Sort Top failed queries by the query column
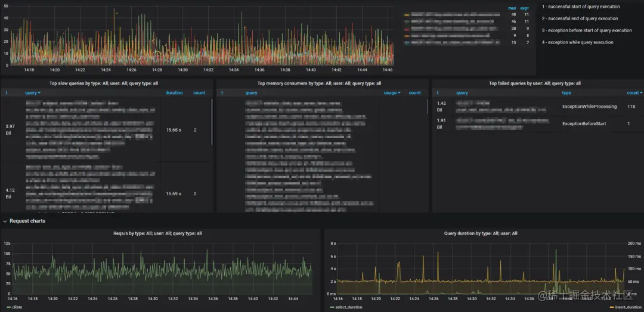Screen dimensions: 644x312 [x=462, y=93]
